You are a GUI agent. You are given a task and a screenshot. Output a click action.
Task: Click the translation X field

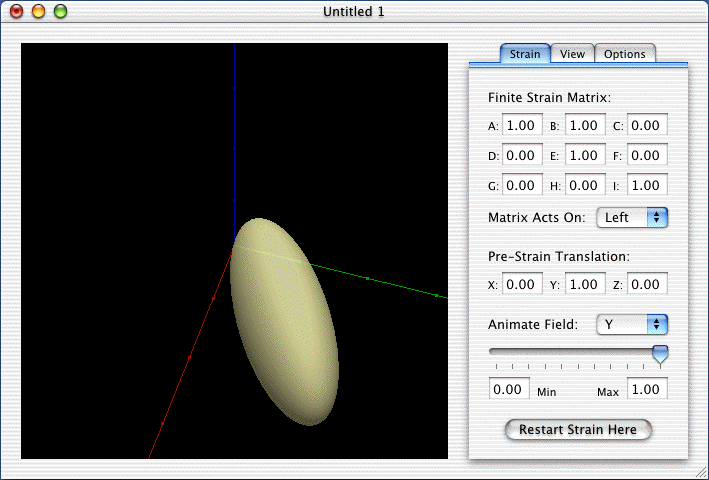click(x=522, y=284)
